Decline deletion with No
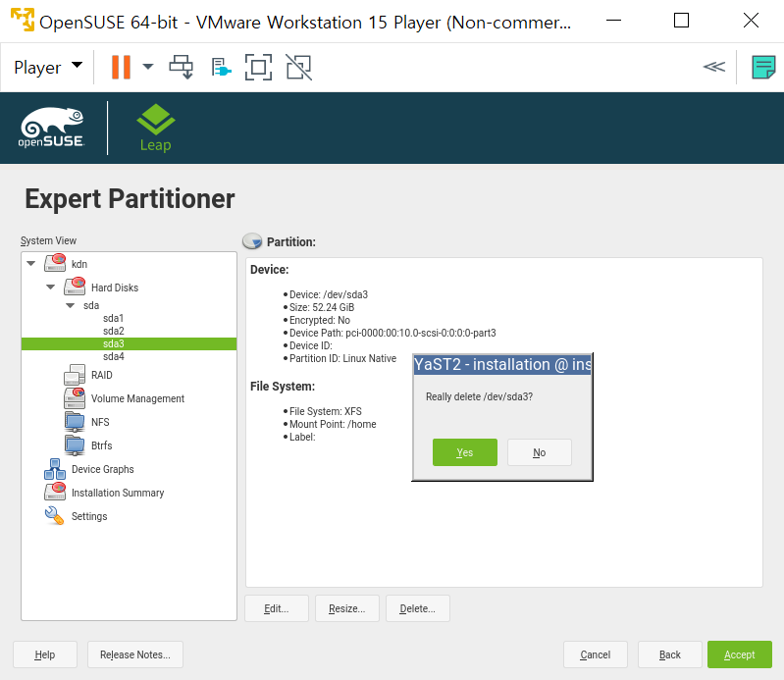 coord(539,452)
